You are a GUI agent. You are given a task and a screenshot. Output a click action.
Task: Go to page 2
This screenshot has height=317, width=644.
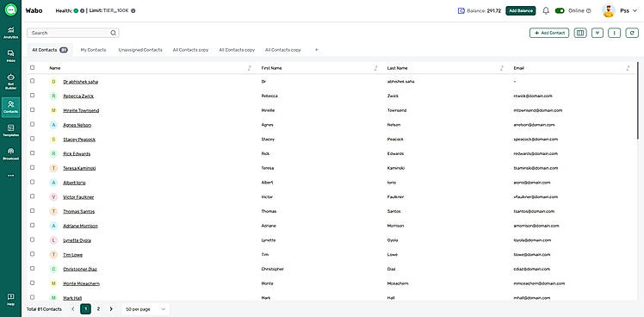click(98, 308)
